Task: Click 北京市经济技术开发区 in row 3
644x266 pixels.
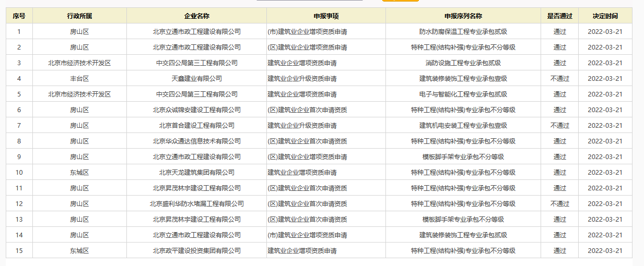Action: (79, 63)
